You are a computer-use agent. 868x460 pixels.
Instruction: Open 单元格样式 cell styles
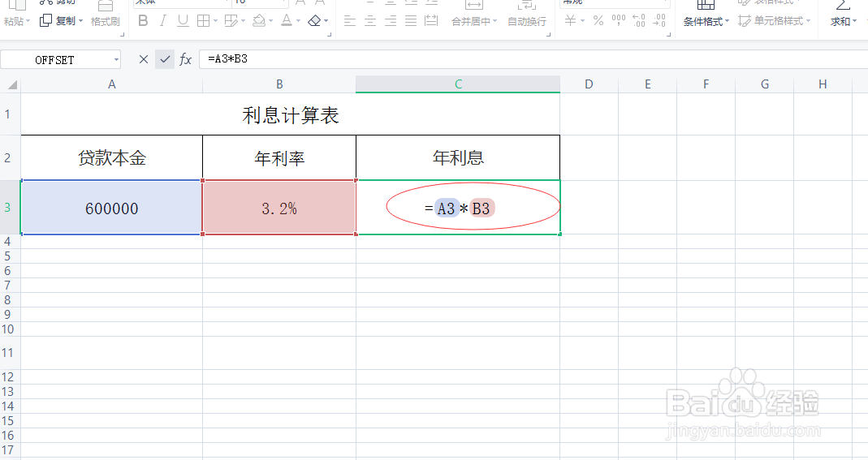click(x=775, y=22)
